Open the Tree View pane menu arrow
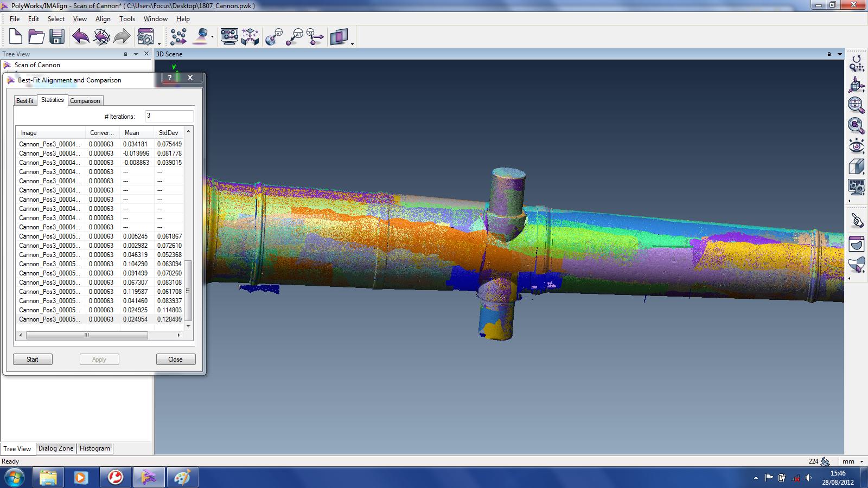868x488 pixels. tap(136, 54)
